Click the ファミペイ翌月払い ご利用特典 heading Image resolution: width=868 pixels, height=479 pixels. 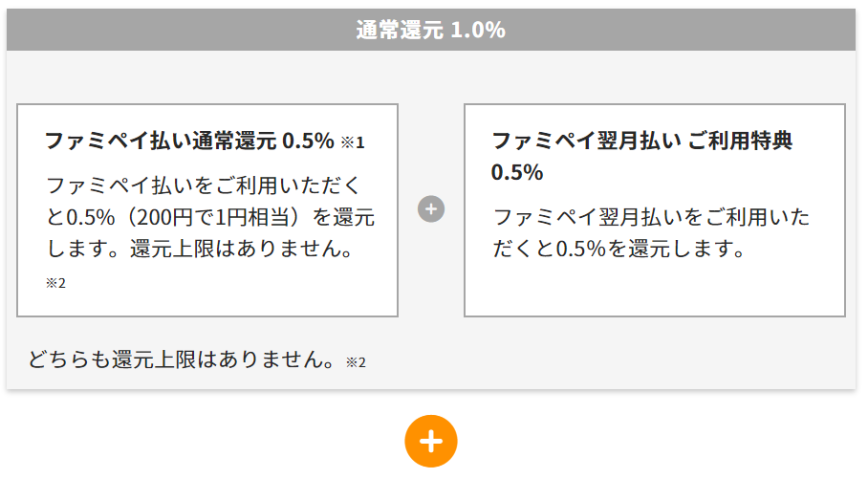(642, 141)
